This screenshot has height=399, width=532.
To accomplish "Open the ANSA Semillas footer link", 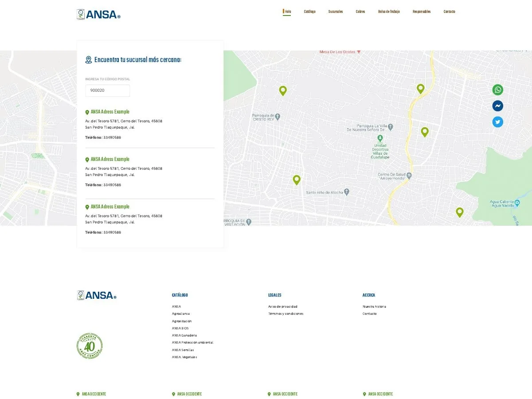I will tap(183, 350).
